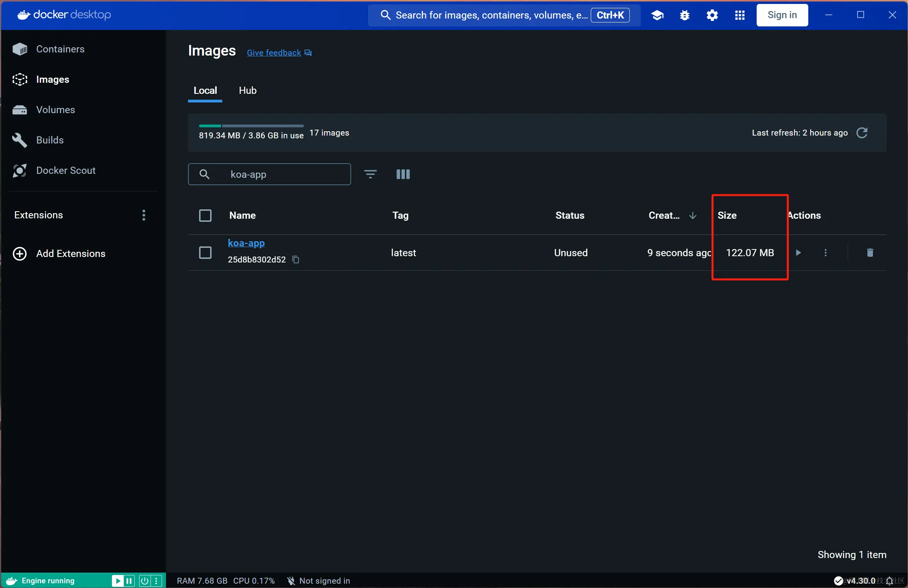Copy the image ID 25d8b8302d52
The width and height of the screenshot is (908, 588).
296,259
